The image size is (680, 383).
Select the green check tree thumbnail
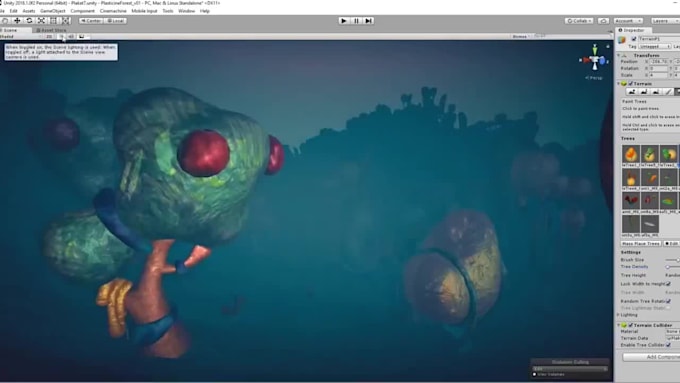[x=649, y=154]
